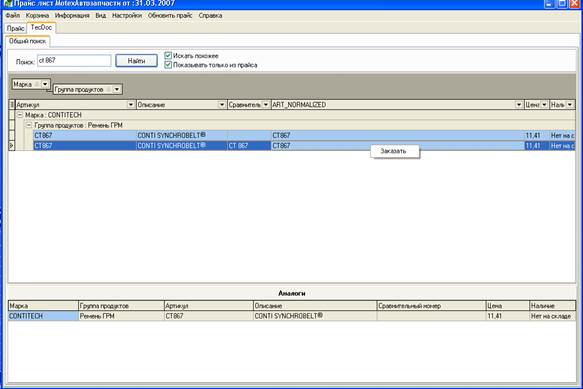Open the Описание column filter dropdown

pos(222,105)
